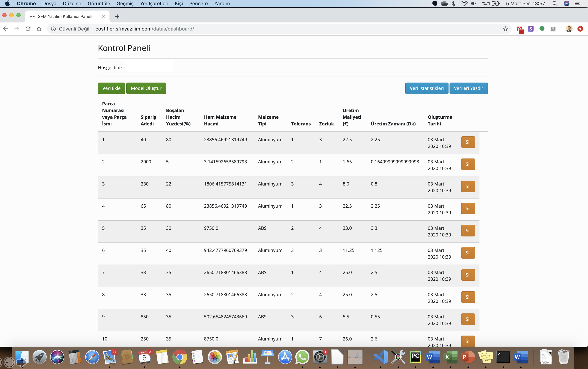This screenshot has height=369, width=588.
Task: Click the Üretim Zamanı (Dk) column header
Action: 393,124
